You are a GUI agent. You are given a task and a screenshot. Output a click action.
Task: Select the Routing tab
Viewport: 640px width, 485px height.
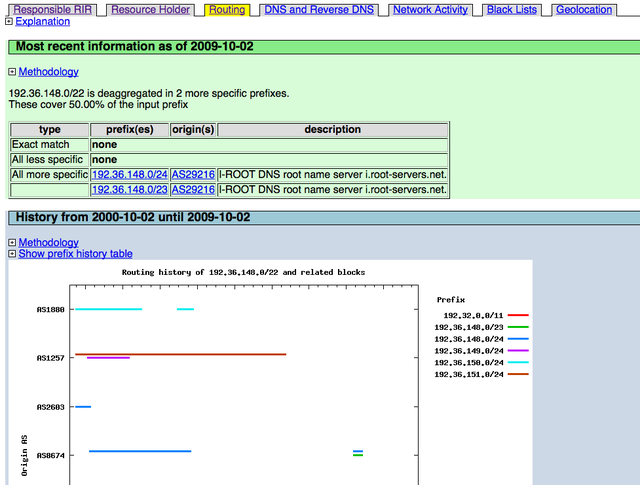[227, 10]
